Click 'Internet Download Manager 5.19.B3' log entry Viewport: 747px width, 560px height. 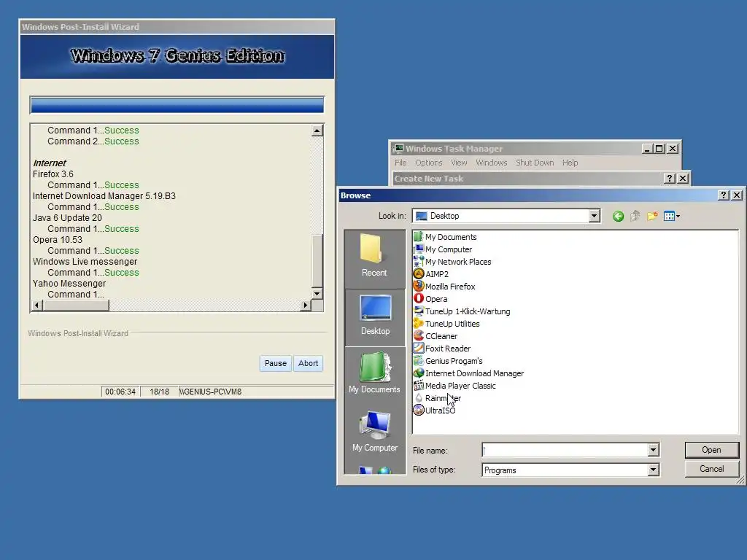tap(104, 195)
